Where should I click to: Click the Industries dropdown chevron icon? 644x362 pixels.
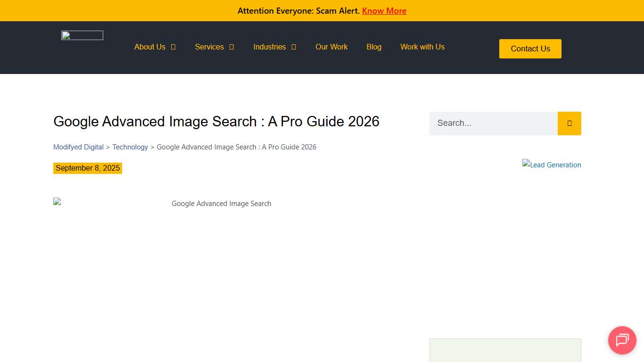[294, 47]
